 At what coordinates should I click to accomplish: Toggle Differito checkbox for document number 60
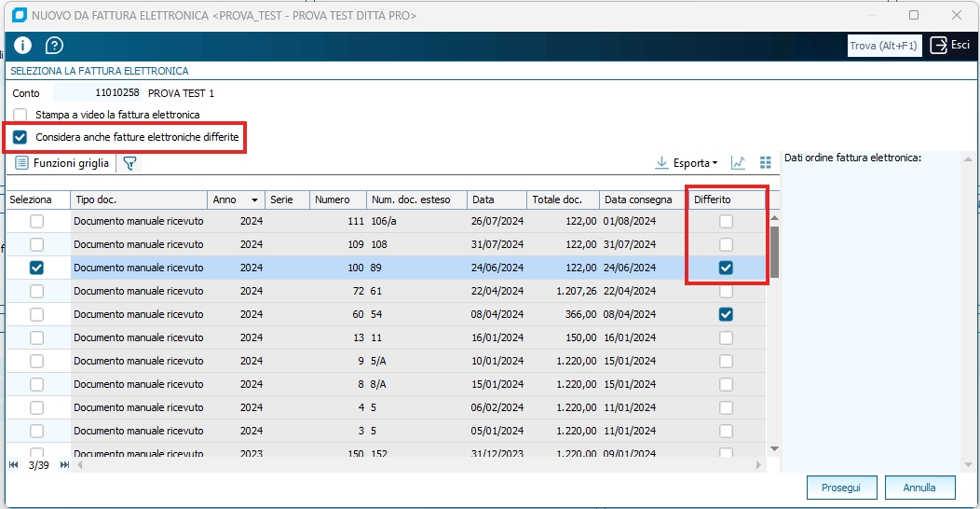pos(726,314)
